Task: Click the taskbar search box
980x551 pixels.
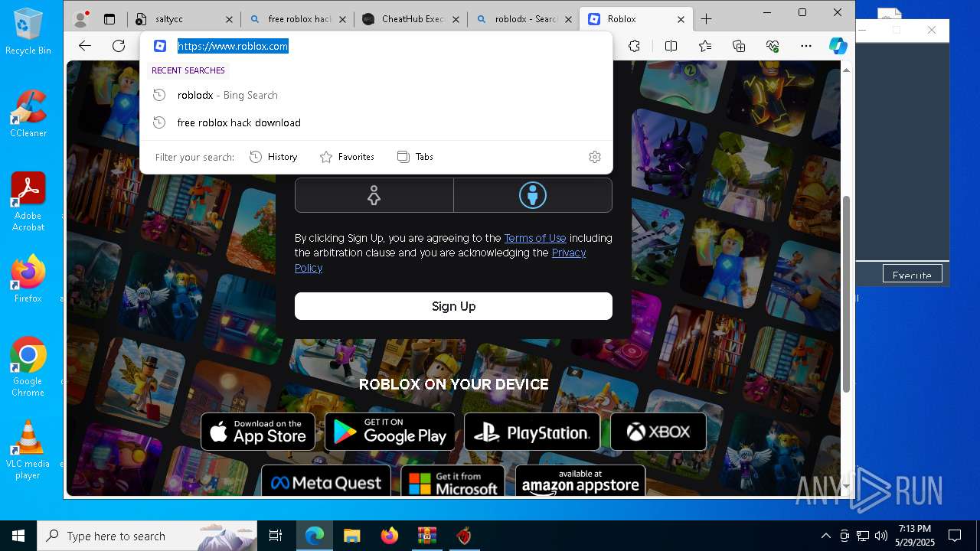Action: click(147, 536)
